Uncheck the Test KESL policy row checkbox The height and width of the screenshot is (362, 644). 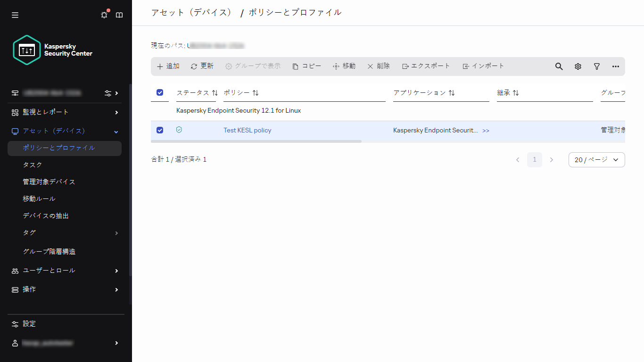160,130
